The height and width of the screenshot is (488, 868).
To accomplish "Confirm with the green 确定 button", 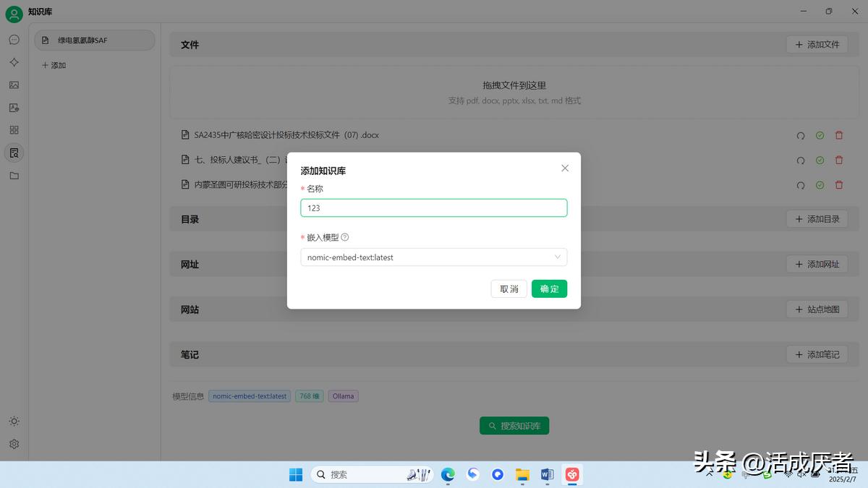I will [550, 288].
